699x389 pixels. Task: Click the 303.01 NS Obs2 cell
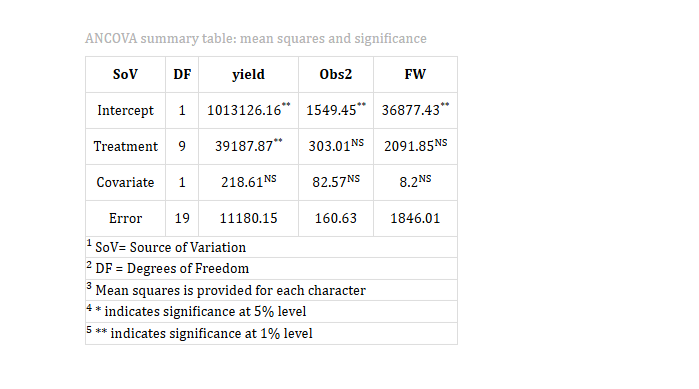[x=336, y=146]
